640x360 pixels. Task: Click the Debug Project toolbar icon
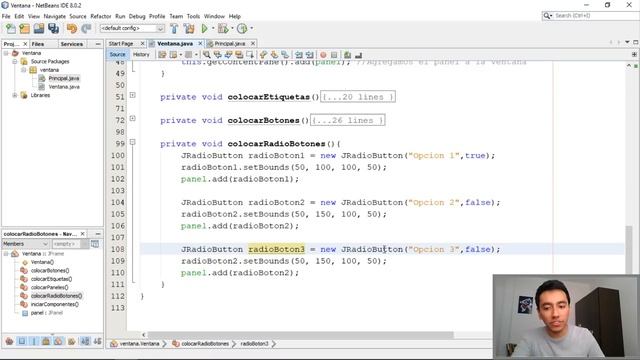click(222, 29)
